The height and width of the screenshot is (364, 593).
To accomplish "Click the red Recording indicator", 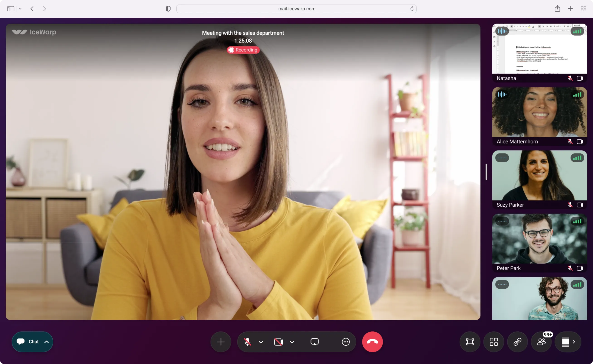I will pos(243,50).
